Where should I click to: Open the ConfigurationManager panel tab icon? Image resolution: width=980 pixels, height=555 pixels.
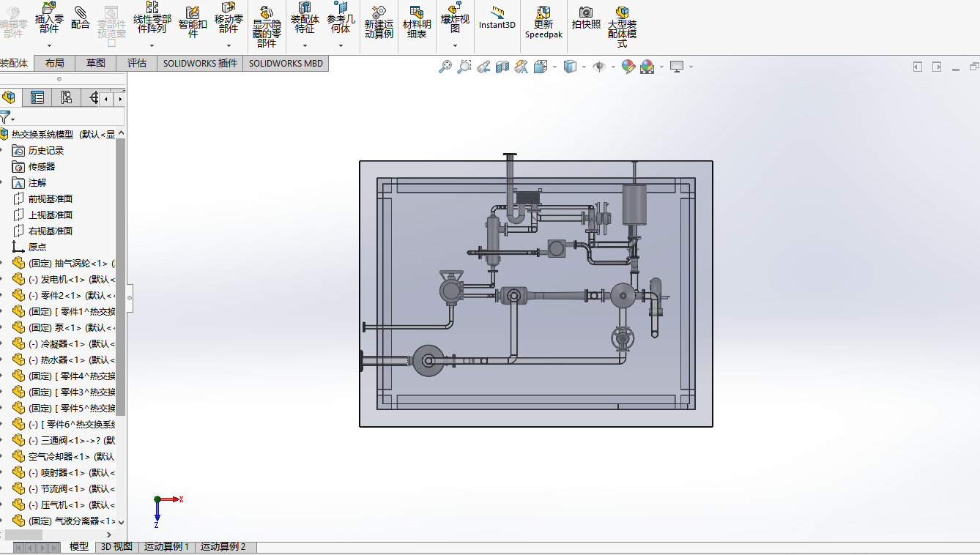coord(66,97)
